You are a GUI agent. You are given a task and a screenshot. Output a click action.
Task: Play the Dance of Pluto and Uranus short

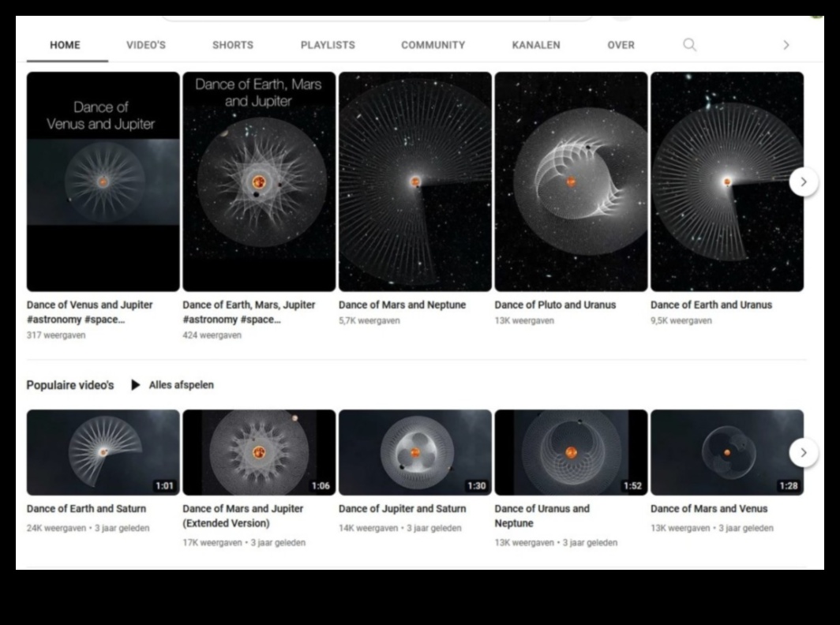pos(571,182)
